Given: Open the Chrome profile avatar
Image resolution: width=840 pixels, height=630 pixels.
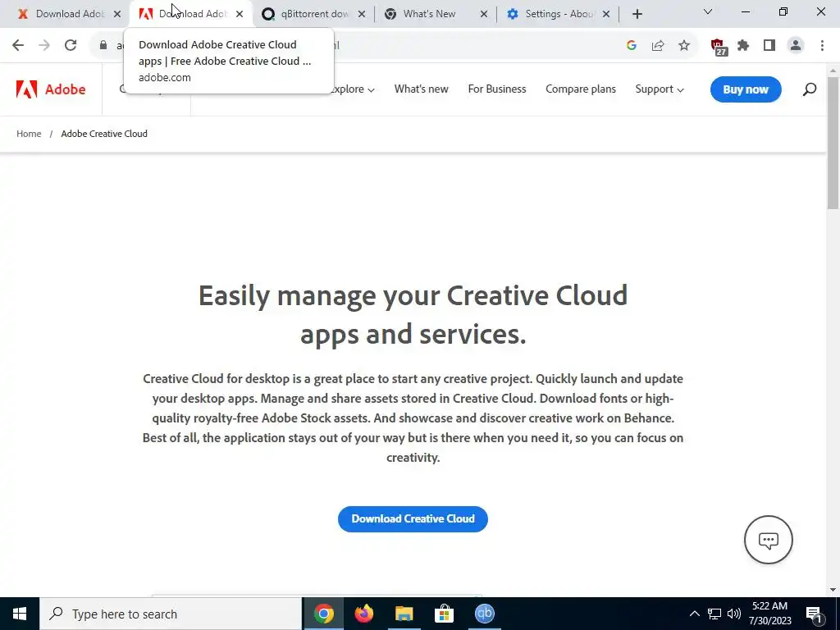Looking at the screenshot, I should click(x=796, y=45).
